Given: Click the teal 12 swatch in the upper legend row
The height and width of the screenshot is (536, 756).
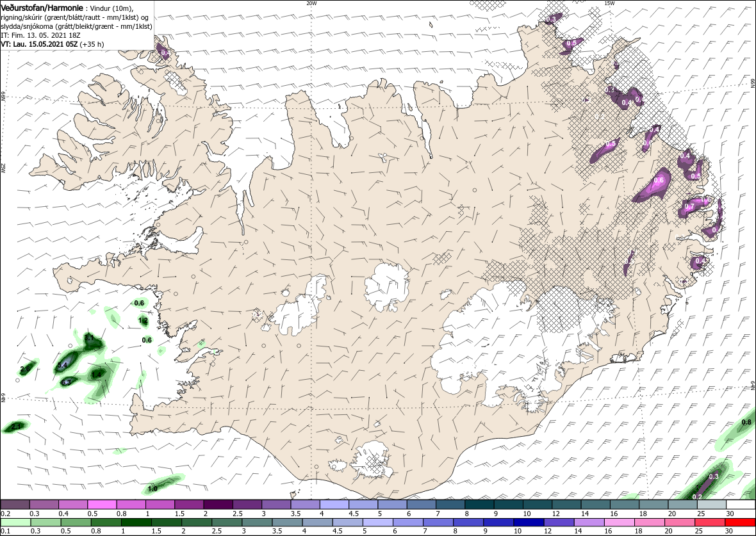Looking at the screenshot, I should coord(566,505).
